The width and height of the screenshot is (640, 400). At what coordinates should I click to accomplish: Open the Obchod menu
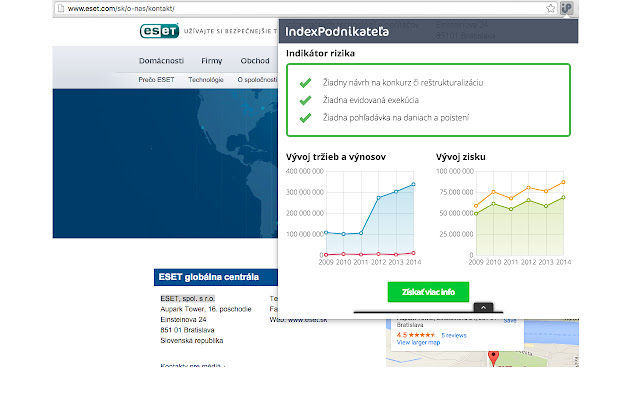[x=255, y=61]
